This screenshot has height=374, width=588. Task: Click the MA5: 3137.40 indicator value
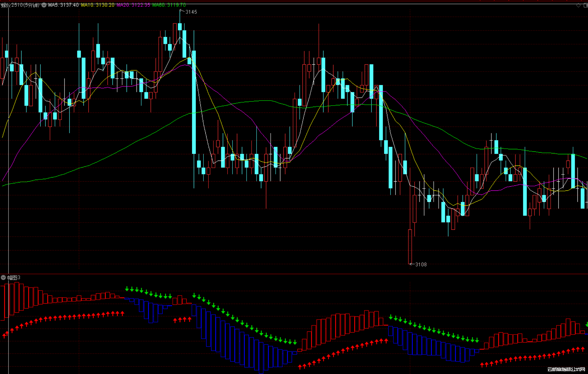click(63, 5)
